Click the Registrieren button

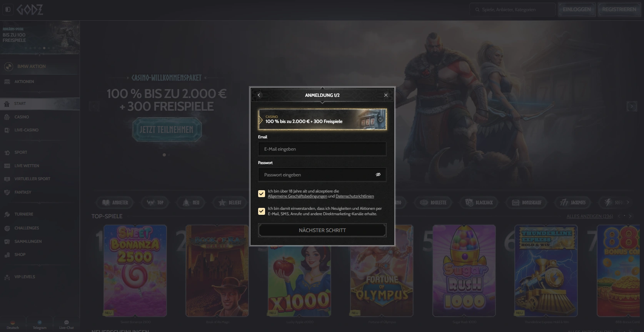[x=619, y=10]
